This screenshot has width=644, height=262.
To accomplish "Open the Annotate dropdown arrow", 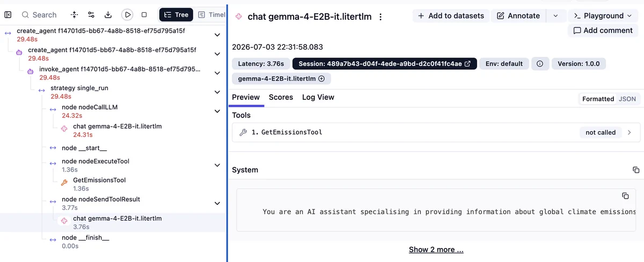I will click(555, 16).
